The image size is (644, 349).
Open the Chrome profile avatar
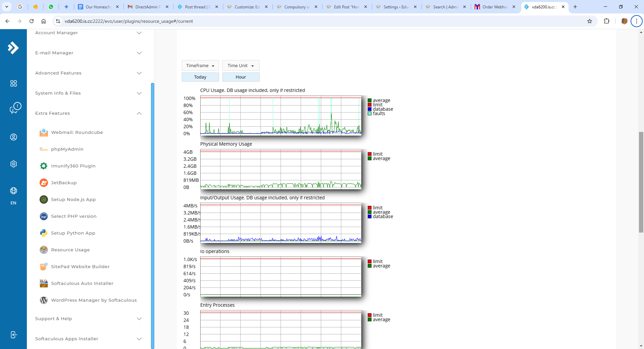[x=624, y=21]
